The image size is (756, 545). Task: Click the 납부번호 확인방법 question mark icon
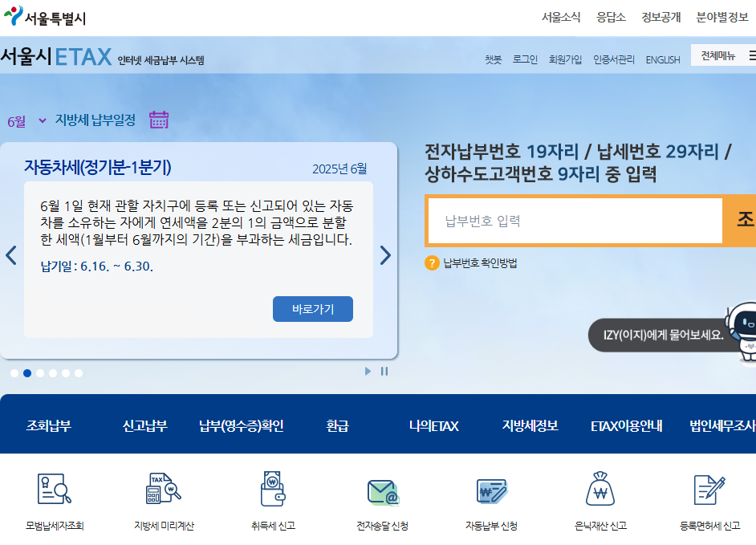(432, 262)
